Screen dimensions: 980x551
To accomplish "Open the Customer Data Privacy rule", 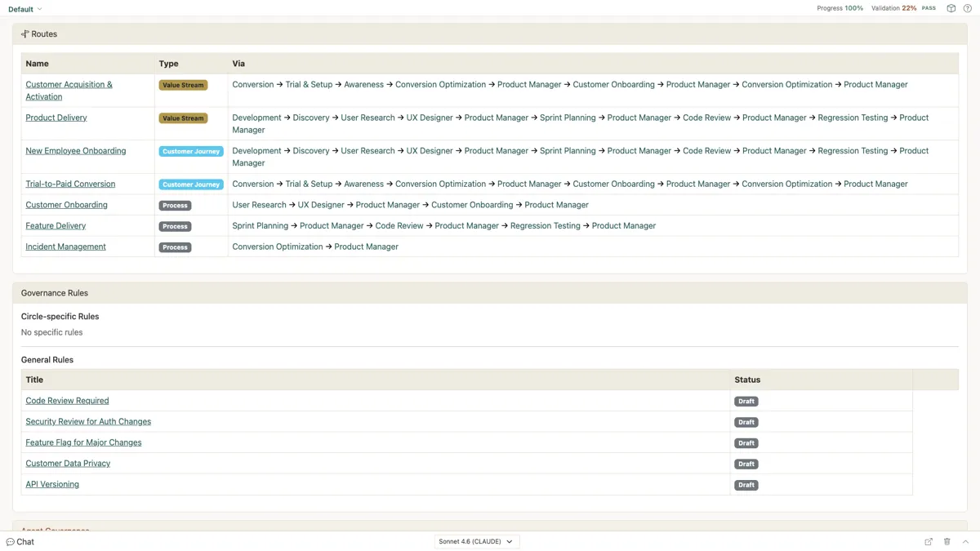I will click(x=68, y=464).
